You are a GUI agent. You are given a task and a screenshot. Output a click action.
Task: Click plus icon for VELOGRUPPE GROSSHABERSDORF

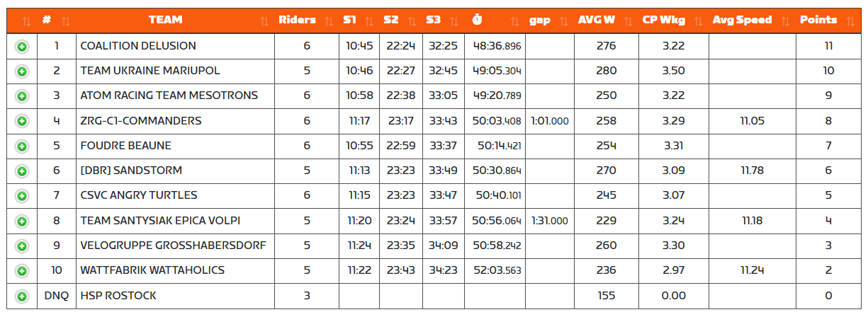[22, 246]
